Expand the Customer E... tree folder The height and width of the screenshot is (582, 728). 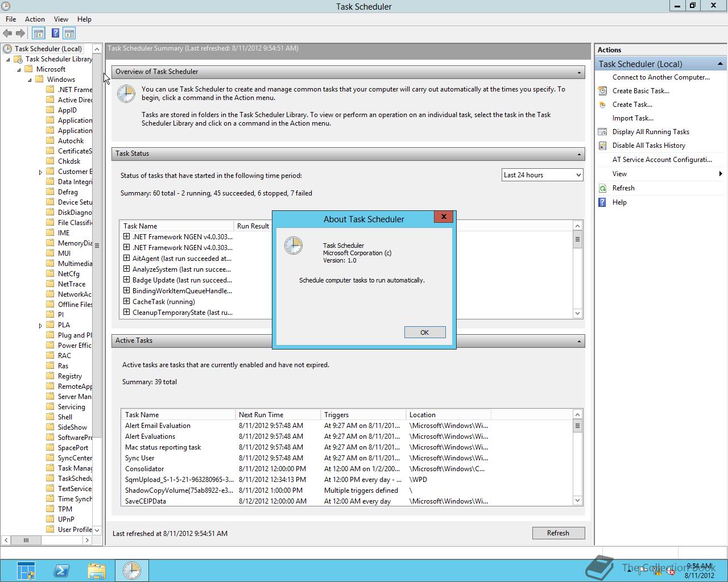tap(40, 172)
